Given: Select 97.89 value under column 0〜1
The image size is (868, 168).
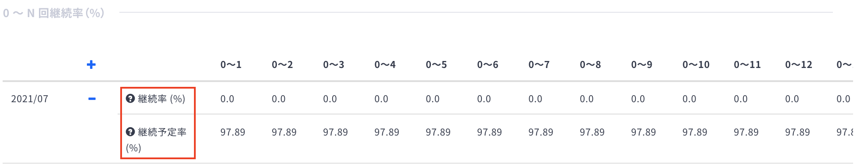Looking at the screenshot, I should pos(233,132).
